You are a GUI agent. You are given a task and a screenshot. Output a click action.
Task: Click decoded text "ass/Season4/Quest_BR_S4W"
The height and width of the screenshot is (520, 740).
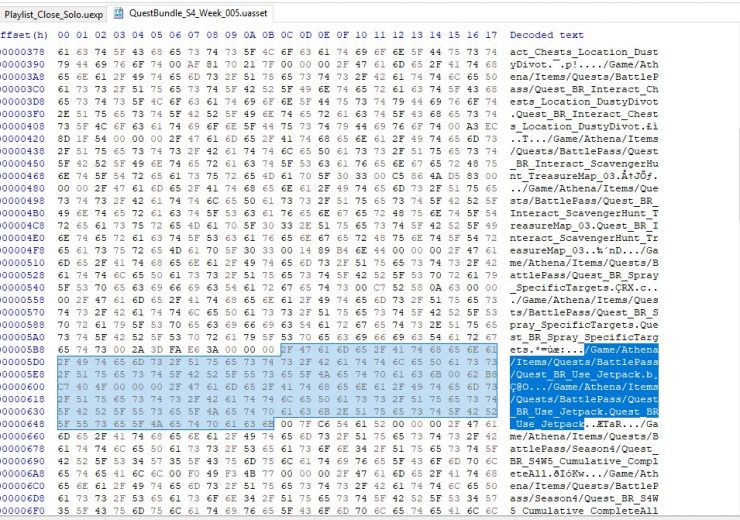click(x=584, y=498)
